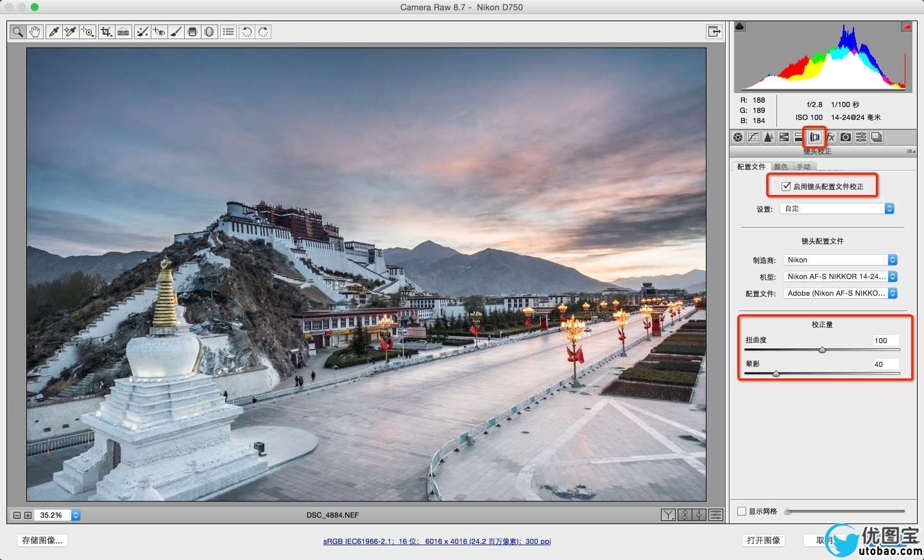Open the HSL / Grayscale panel
Viewport: 924px width, 560px height.
784,137
